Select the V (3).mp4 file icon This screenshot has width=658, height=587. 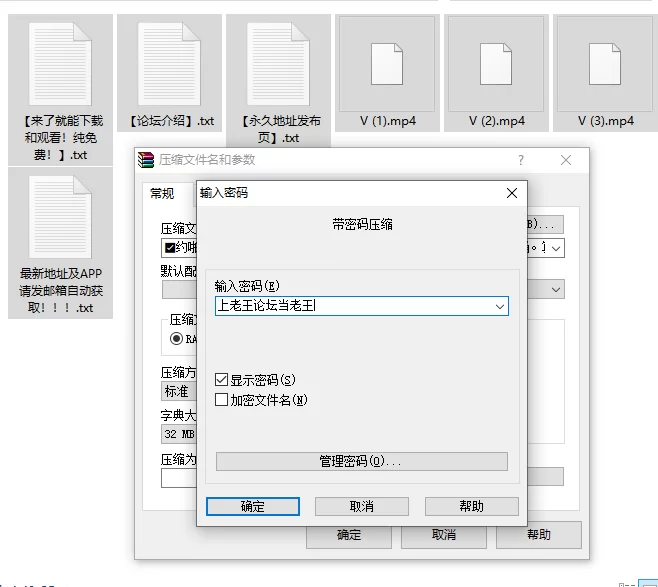[x=605, y=64]
